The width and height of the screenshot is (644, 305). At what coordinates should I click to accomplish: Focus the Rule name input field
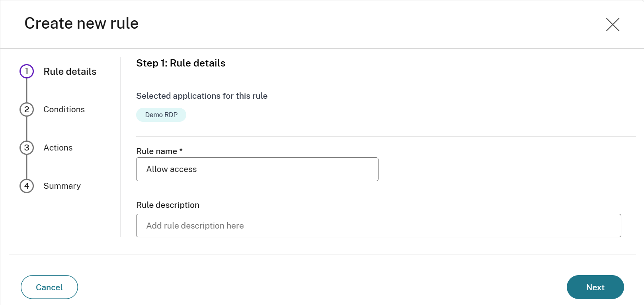(257, 169)
